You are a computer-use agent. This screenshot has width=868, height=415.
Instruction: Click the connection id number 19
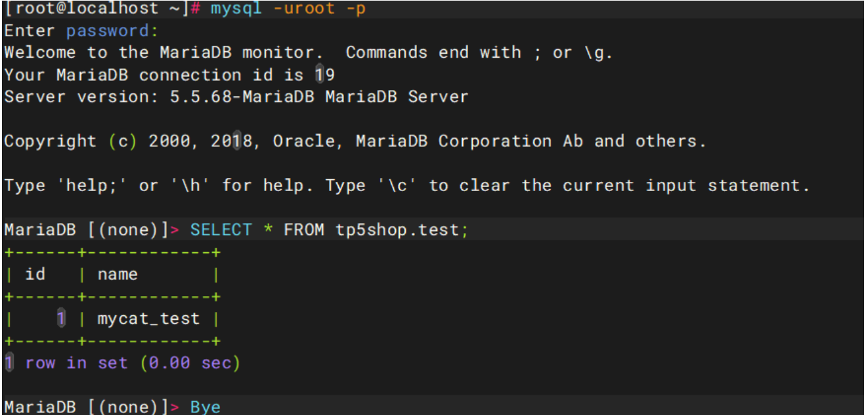[x=325, y=75]
